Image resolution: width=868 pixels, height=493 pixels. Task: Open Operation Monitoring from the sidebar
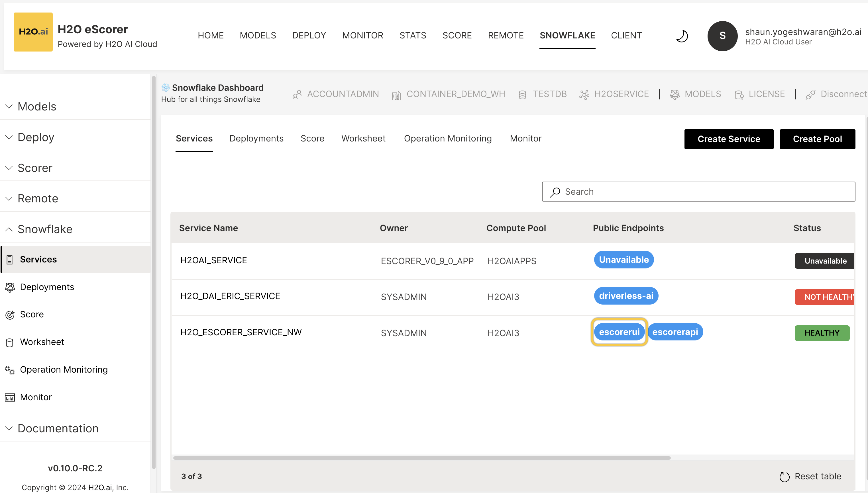pos(64,369)
